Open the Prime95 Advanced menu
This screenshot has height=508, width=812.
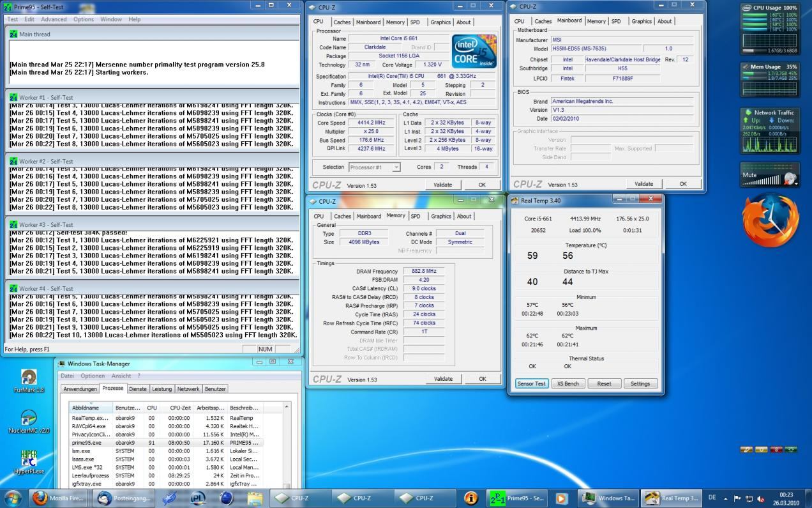[54, 19]
